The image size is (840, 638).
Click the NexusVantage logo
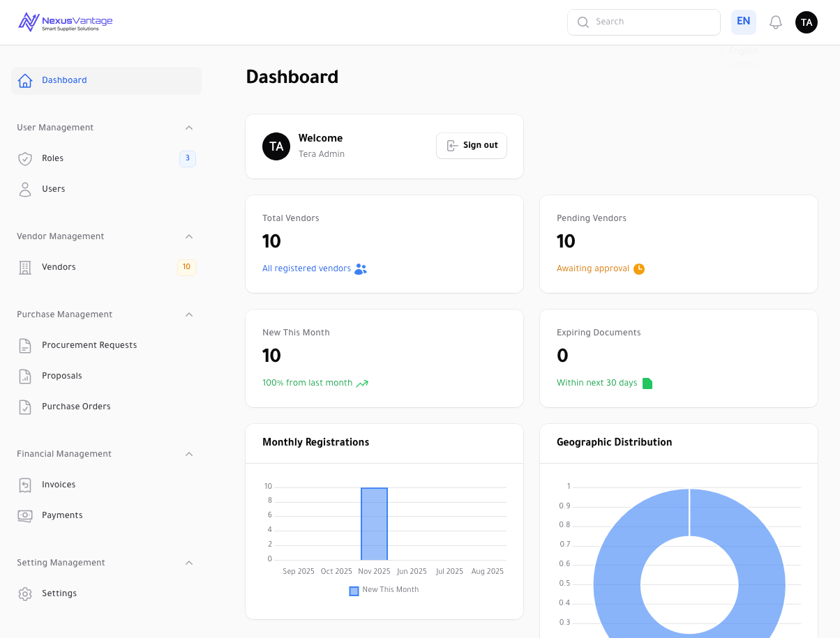[x=64, y=22]
